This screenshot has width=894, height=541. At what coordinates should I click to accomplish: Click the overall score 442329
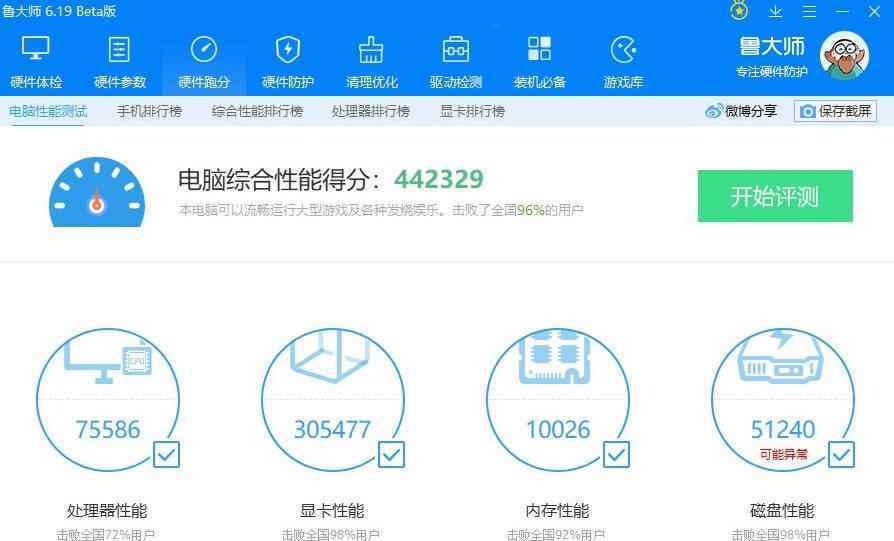click(439, 180)
